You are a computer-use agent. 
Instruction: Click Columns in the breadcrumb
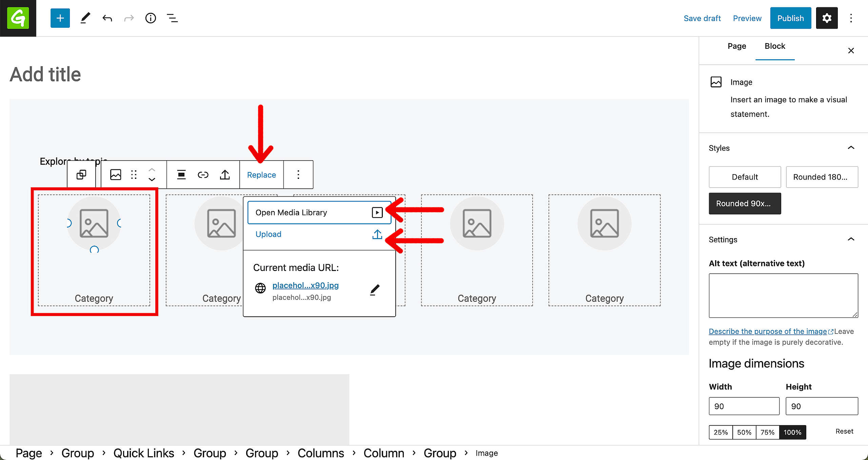321,453
